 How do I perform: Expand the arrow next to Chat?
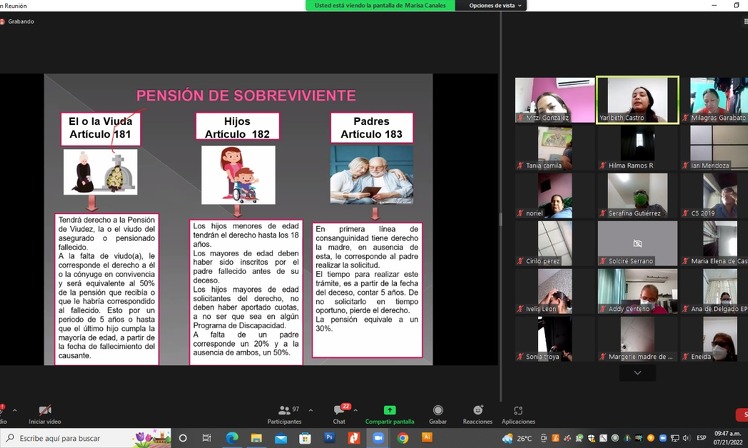[x=355, y=410]
